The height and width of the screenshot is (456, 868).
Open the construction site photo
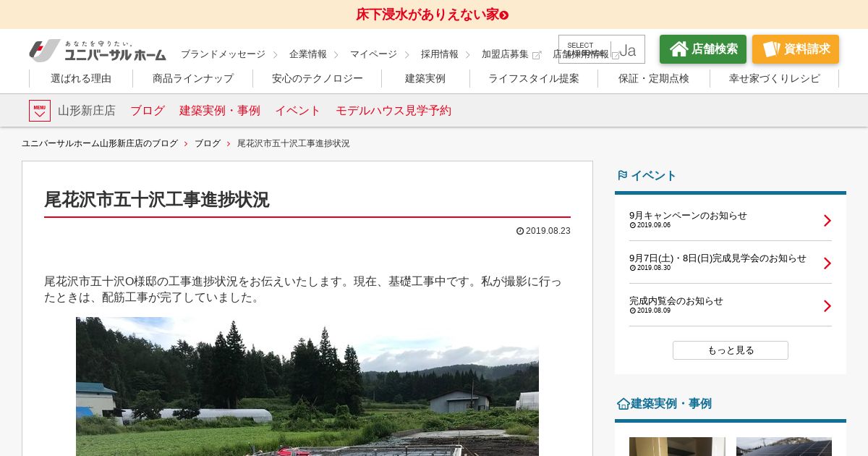point(307,387)
